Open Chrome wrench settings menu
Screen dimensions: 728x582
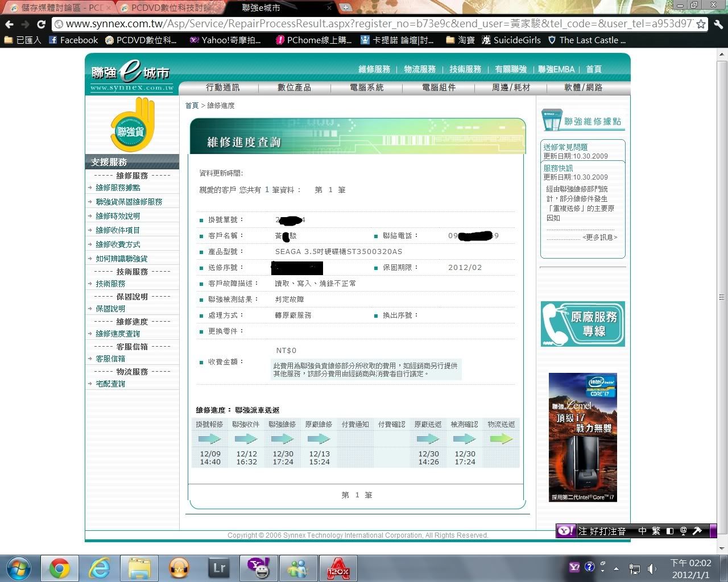coord(718,24)
